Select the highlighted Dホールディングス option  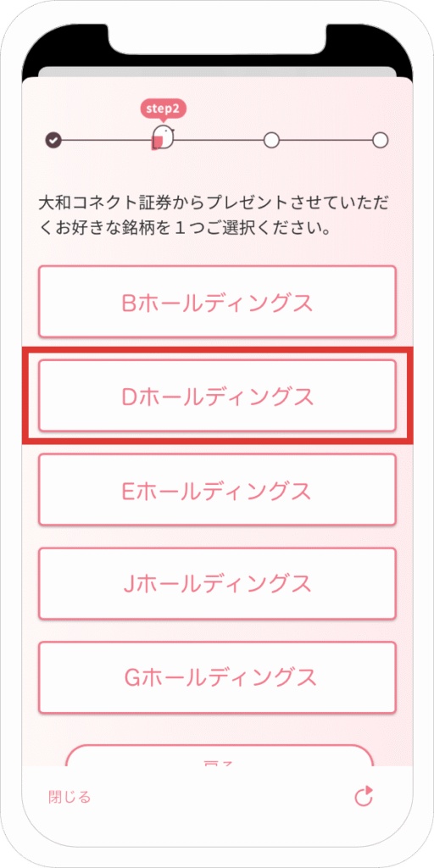coord(217,395)
